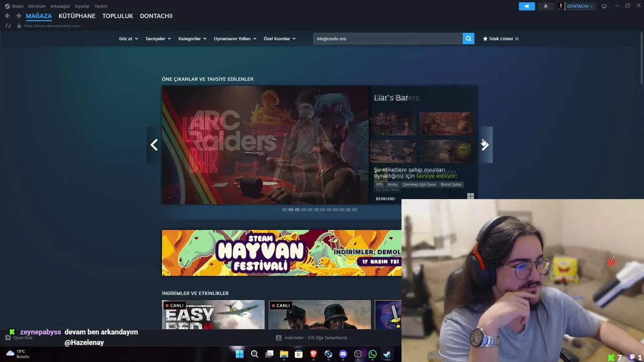Expand the Göz at dropdown

coord(128,39)
